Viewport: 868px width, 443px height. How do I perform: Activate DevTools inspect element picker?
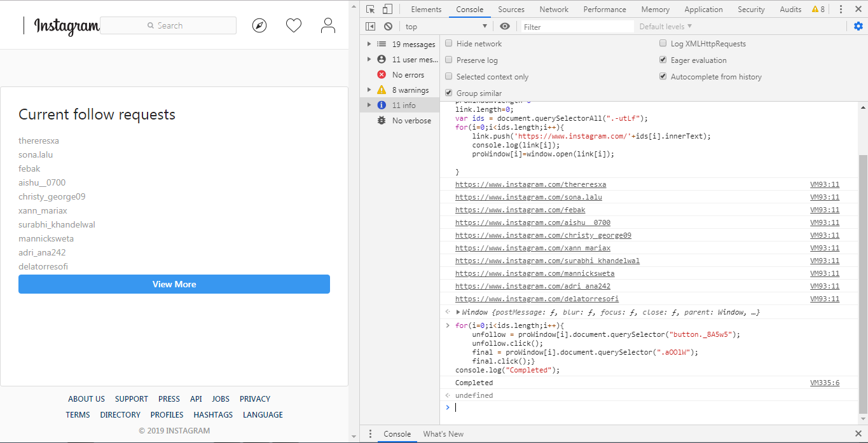[371, 9]
